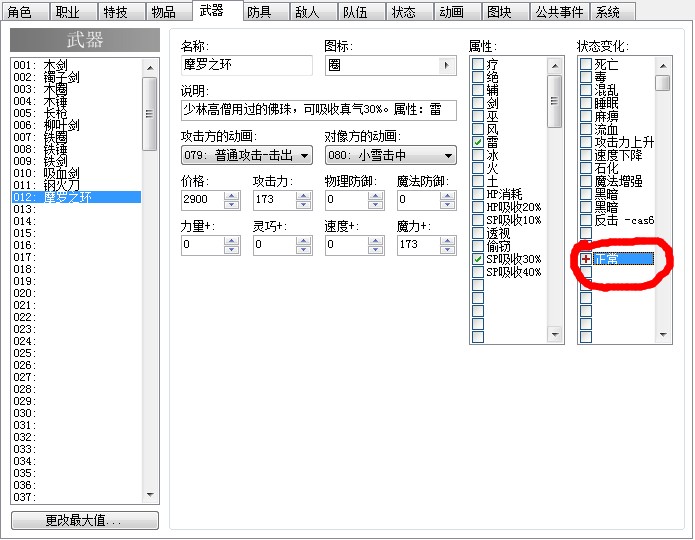
Task: Select empty weapon slot 013
Action: pos(76,209)
